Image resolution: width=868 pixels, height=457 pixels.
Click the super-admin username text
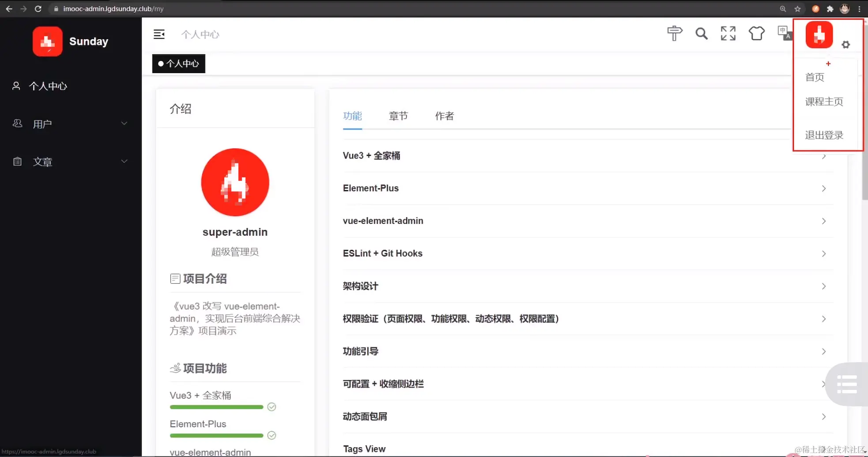[235, 232]
